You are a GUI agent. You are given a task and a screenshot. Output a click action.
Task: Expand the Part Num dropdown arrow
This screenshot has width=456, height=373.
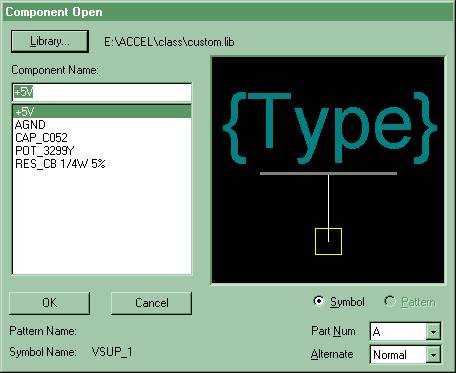(433, 332)
